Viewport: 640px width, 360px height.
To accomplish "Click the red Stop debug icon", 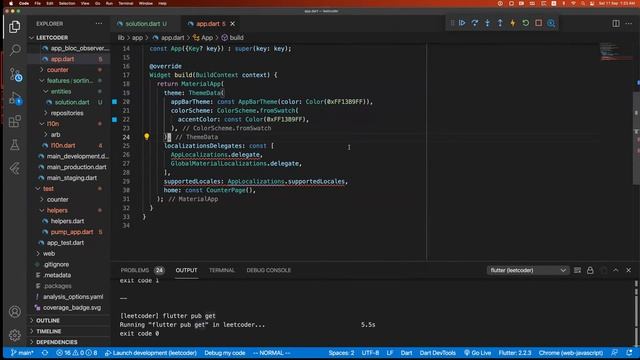I will pos(538,23).
